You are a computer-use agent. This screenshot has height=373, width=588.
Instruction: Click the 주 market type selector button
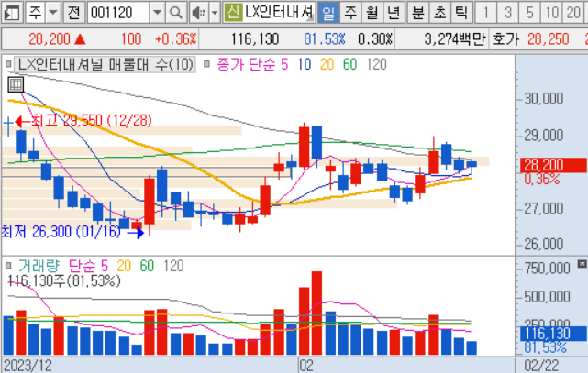point(36,13)
